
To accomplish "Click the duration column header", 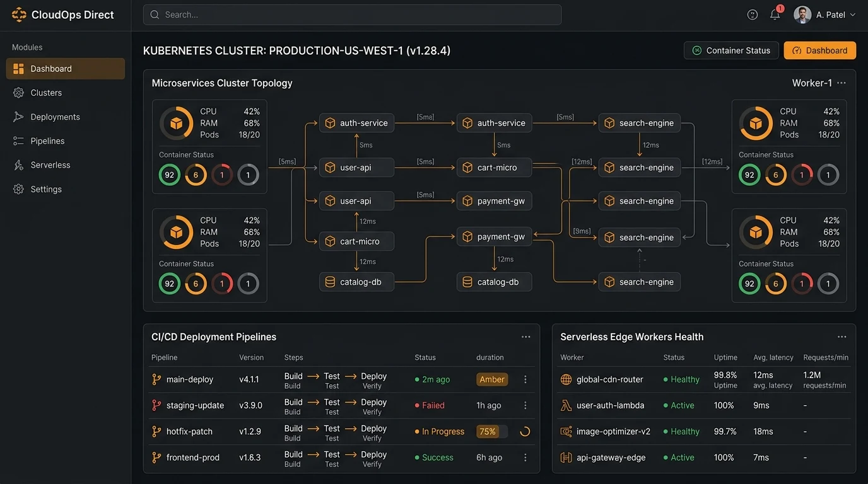I will click(490, 357).
